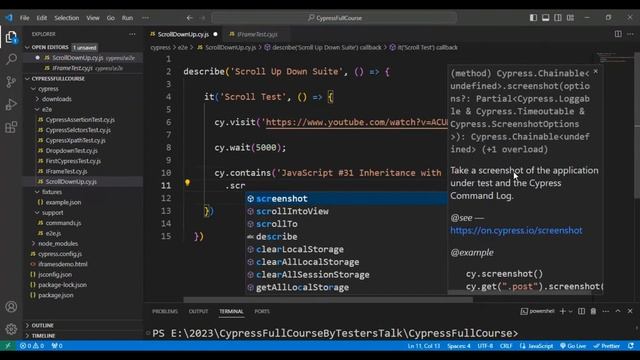Click the editor horizontal scrollbar
Viewport: 640px width, 360px height.
(x=328, y=300)
